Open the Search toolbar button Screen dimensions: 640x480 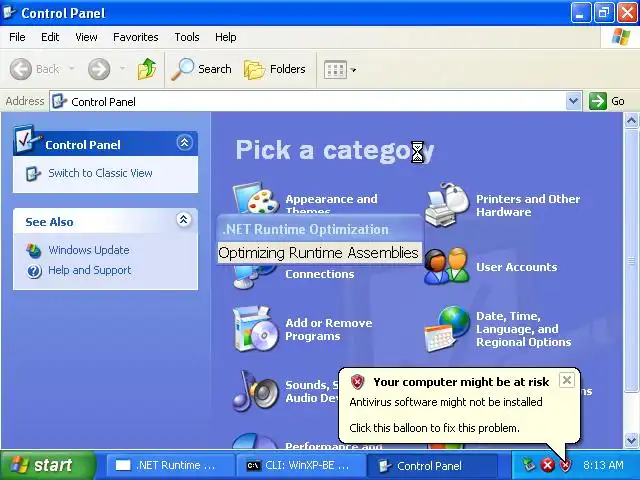pos(201,69)
